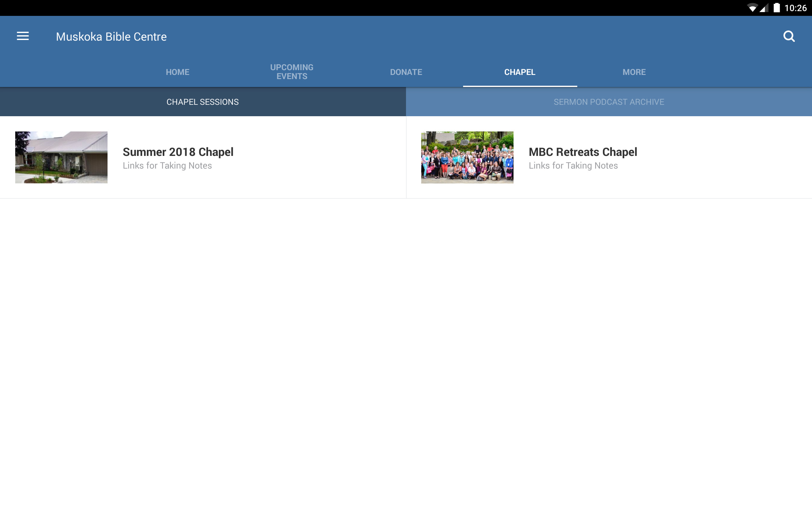Tap the battery status icon

coord(777,8)
